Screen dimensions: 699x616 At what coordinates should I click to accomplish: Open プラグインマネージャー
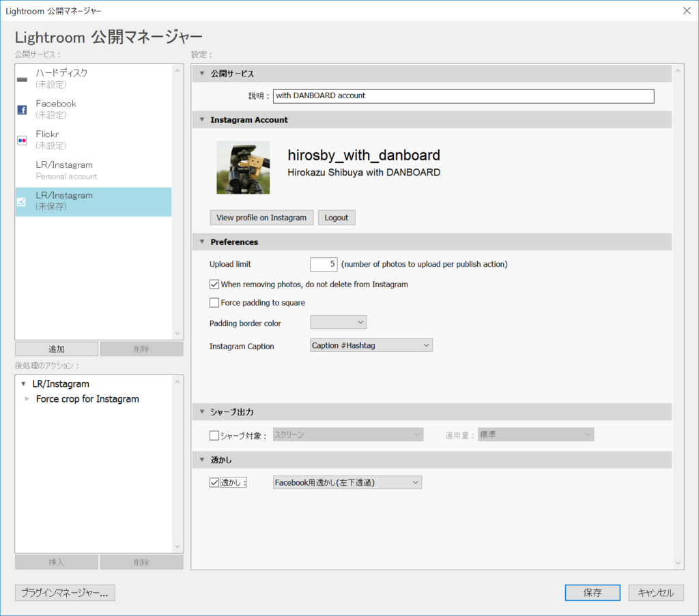point(65,593)
